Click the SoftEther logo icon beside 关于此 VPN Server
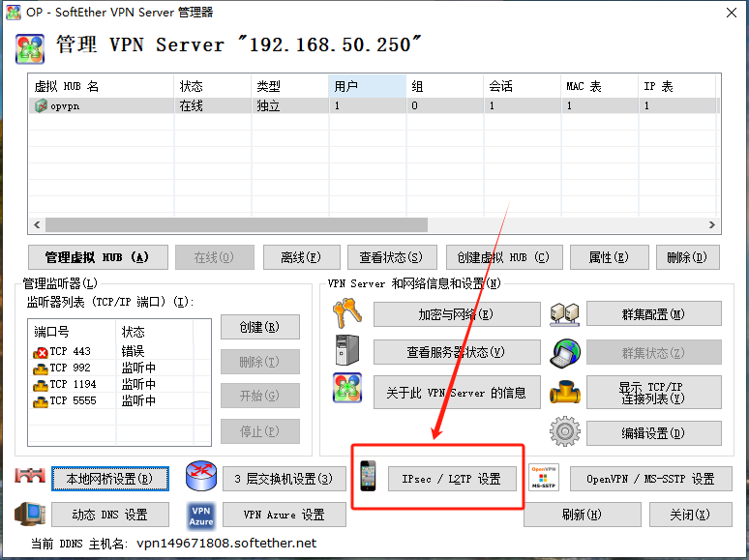Image resolution: width=749 pixels, height=560 pixels. click(x=346, y=390)
